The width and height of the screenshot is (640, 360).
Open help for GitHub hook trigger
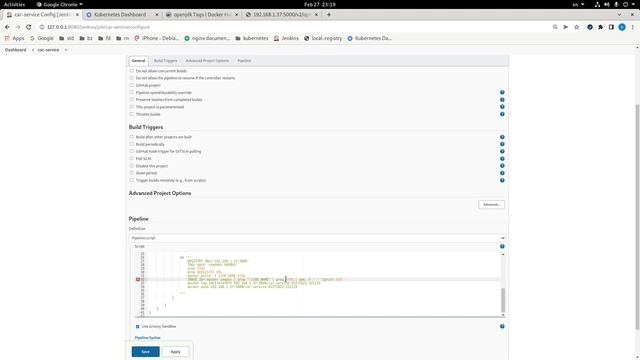pos(502,151)
